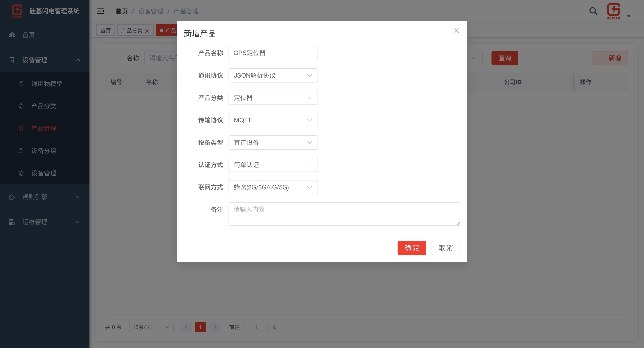Confirm with the 确定 button
Image resolution: width=644 pixels, height=348 pixels.
(x=411, y=248)
